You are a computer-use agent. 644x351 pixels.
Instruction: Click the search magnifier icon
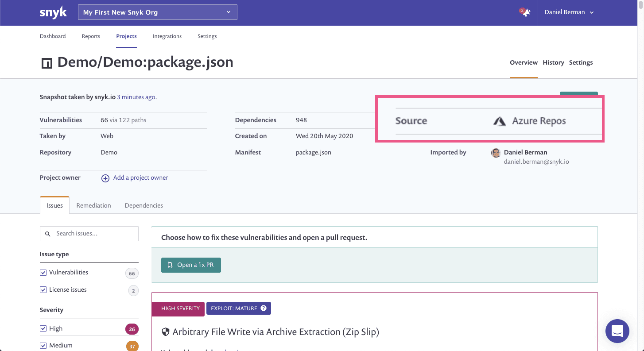[x=48, y=233]
